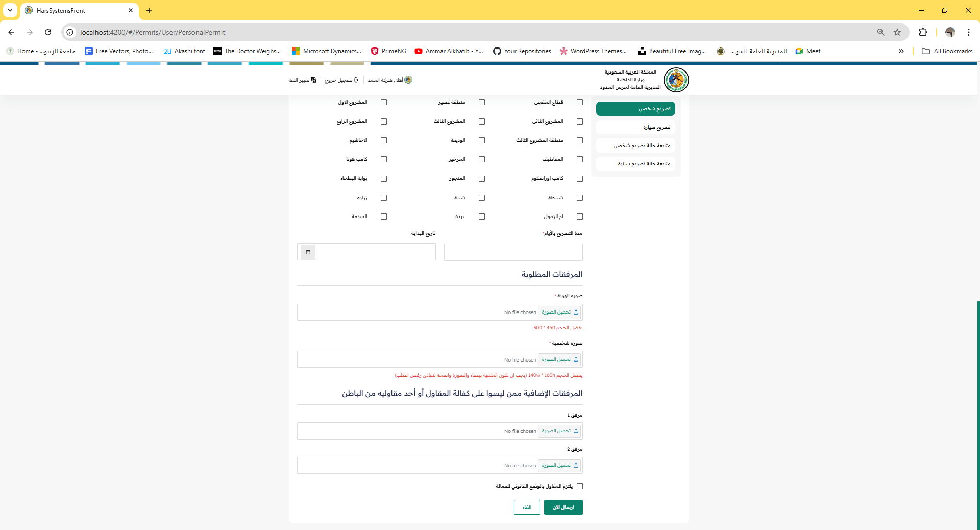The image size is (980, 530).
Task: View site information icon in address bar
Action: 70,32
